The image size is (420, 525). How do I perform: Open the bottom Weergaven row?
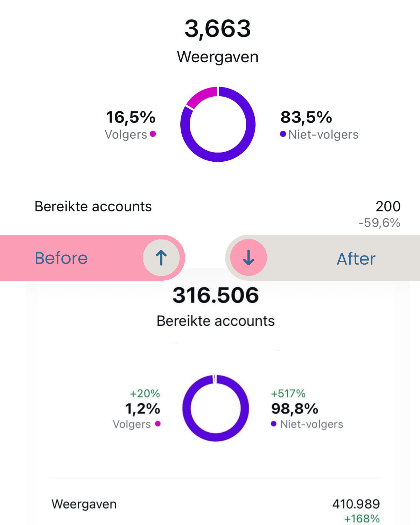(x=84, y=504)
